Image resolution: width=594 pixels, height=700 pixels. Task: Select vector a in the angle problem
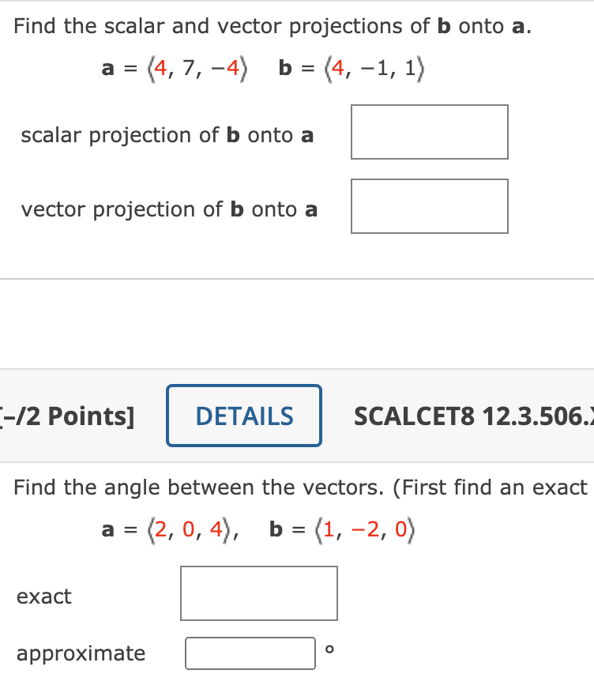(169, 530)
